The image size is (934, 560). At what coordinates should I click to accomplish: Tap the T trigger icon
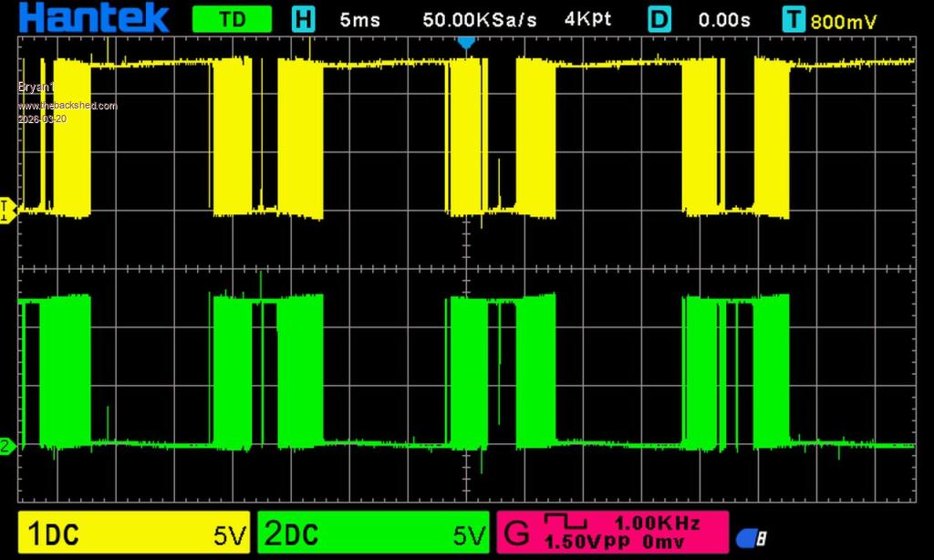pyautogui.click(x=794, y=19)
